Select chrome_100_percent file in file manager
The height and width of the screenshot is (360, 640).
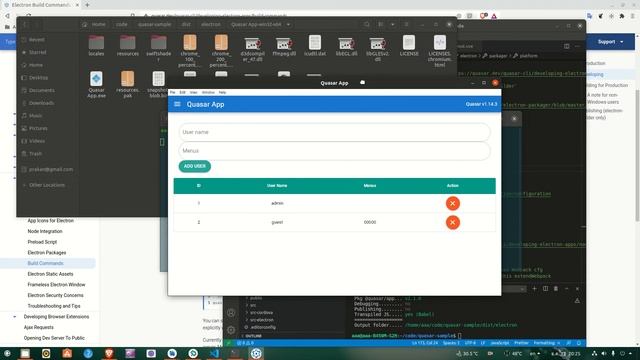click(190, 51)
